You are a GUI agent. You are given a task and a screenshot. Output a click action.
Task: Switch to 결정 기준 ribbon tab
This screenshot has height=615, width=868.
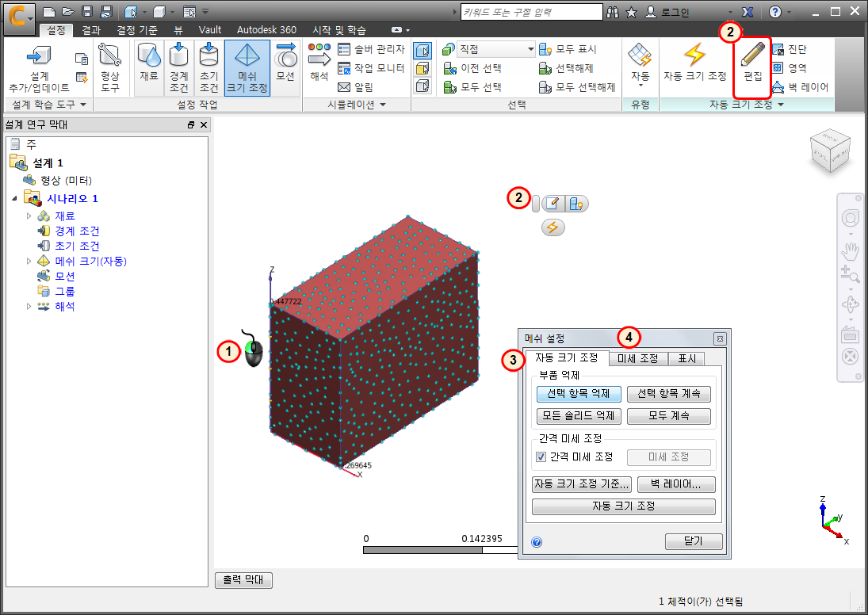137,30
